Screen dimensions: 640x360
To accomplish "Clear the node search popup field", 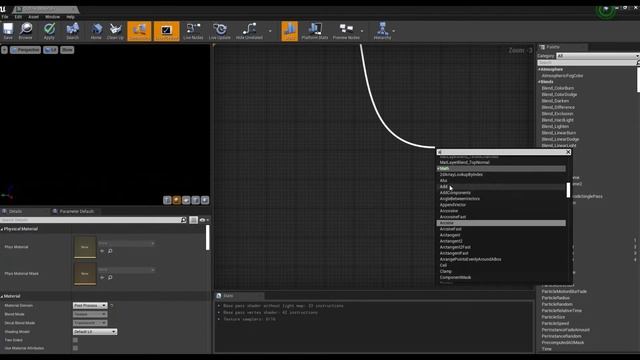I will click(x=569, y=152).
